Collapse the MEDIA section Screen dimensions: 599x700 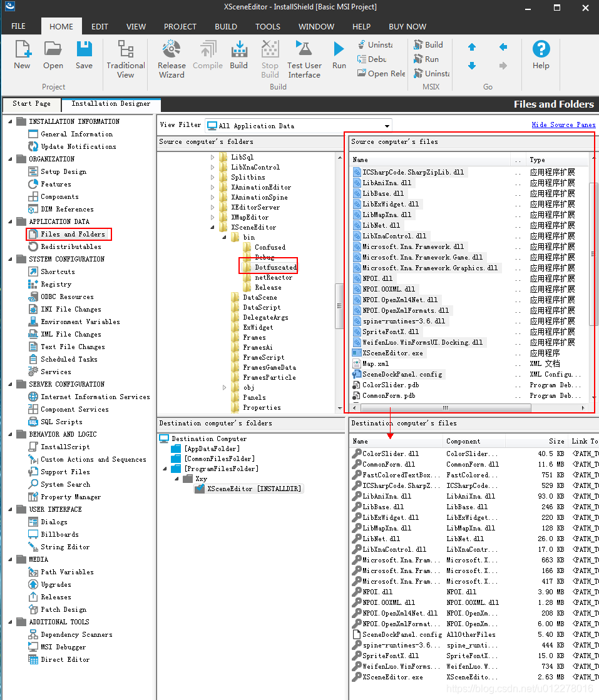point(10,559)
